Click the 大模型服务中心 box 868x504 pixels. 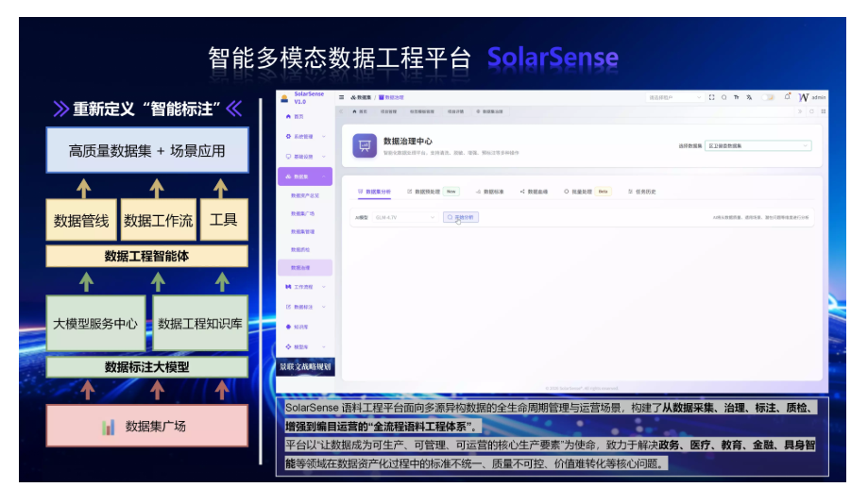[95, 323]
